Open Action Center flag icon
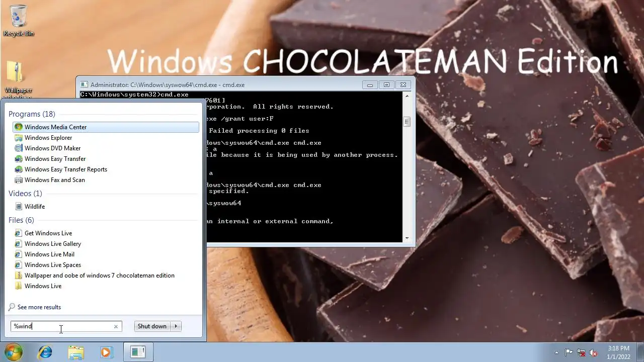The width and height of the screenshot is (644, 362). (569, 352)
